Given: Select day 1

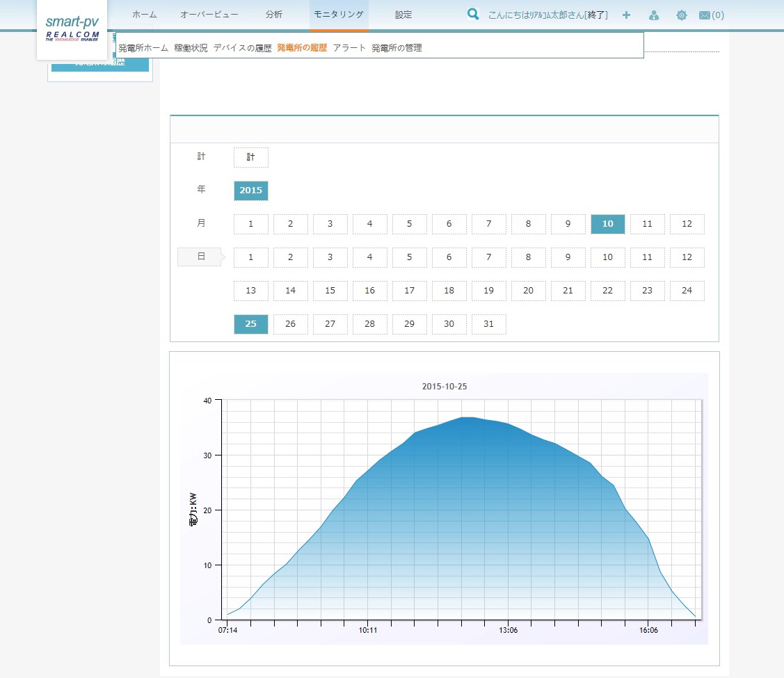Looking at the screenshot, I should (x=251, y=257).
